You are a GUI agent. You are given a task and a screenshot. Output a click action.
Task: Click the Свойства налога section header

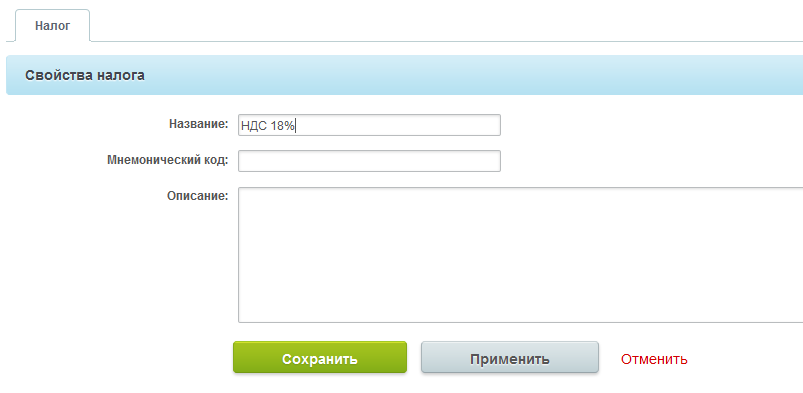click(405, 75)
